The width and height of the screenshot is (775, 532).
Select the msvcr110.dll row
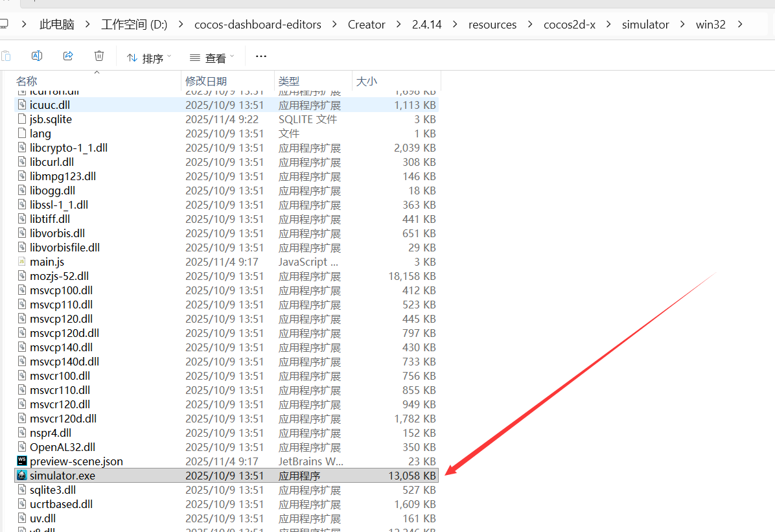226,390
